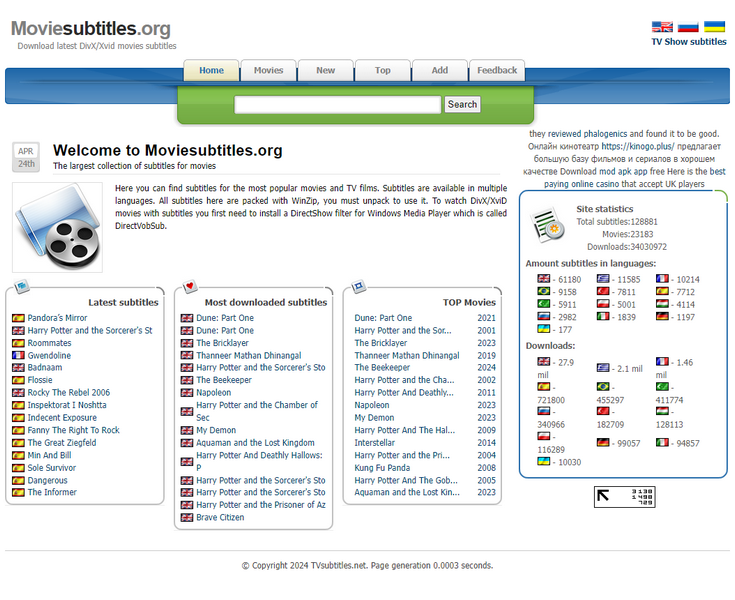735x600 pixels.
Task: Select the Ukrainian flag language icon
Action: click(x=714, y=27)
